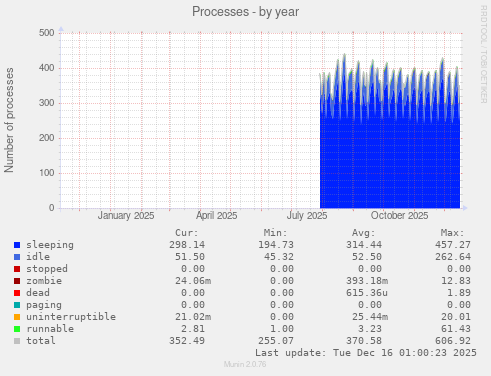Click the 'Min:' column header
The height and width of the screenshot is (376, 491).
(x=275, y=233)
